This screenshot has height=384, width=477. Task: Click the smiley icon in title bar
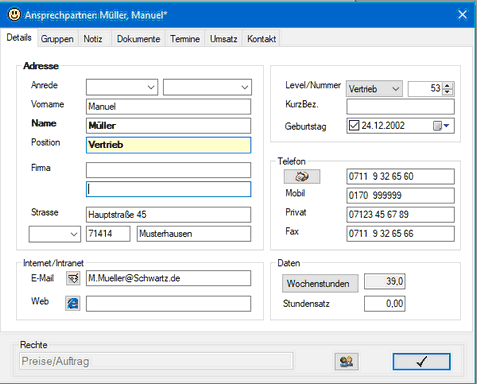point(14,14)
